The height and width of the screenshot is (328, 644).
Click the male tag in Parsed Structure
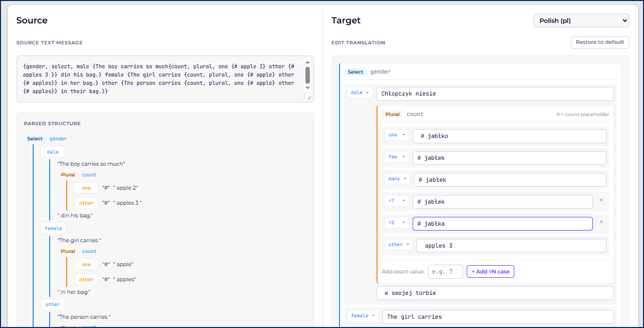(53, 152)
